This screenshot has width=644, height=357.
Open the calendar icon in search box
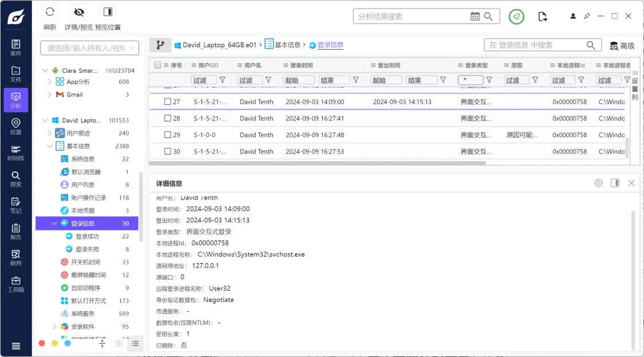click(475, 17)
